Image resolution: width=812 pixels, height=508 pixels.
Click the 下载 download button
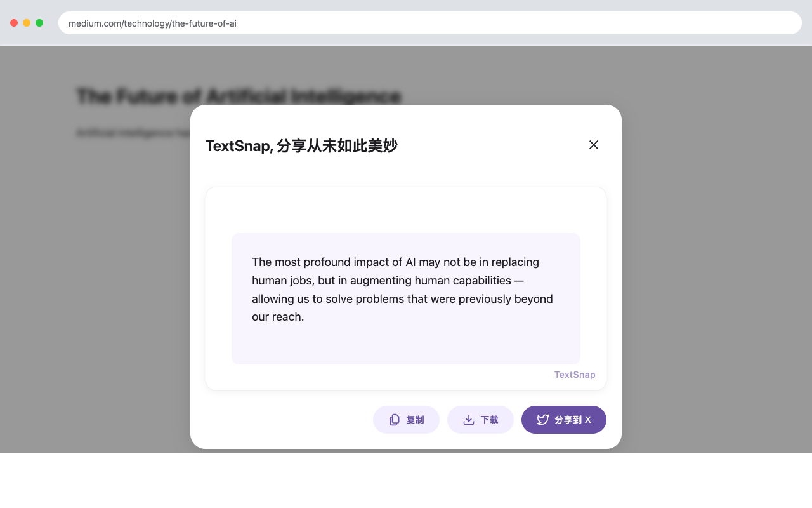pyautogui.click(x=480, y=420)
